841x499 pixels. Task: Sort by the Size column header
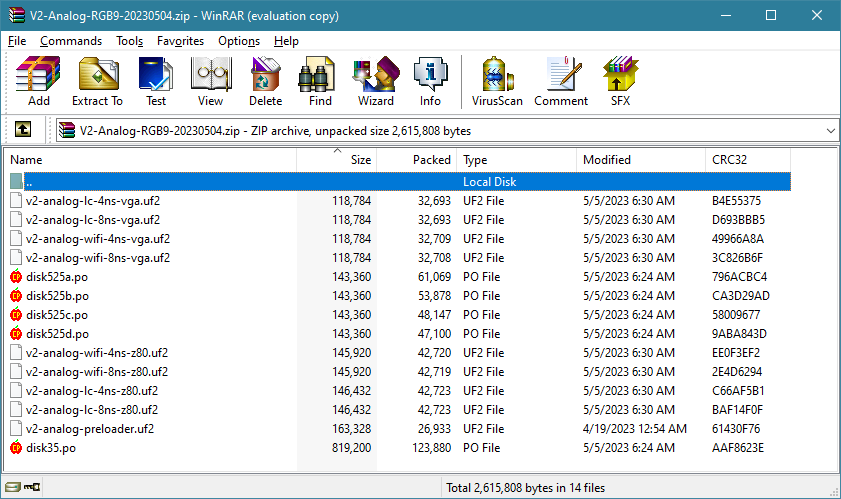click(337, 159)
